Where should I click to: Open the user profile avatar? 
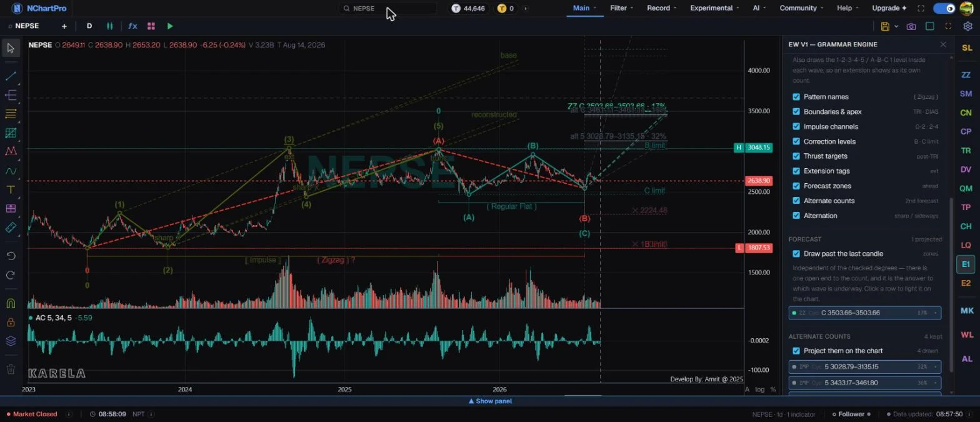pos(966,8)
